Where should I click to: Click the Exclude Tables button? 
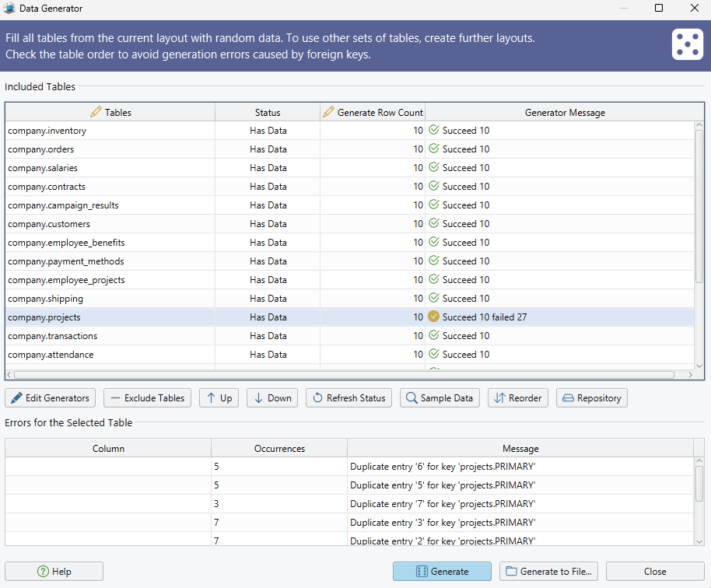point(147,398)
